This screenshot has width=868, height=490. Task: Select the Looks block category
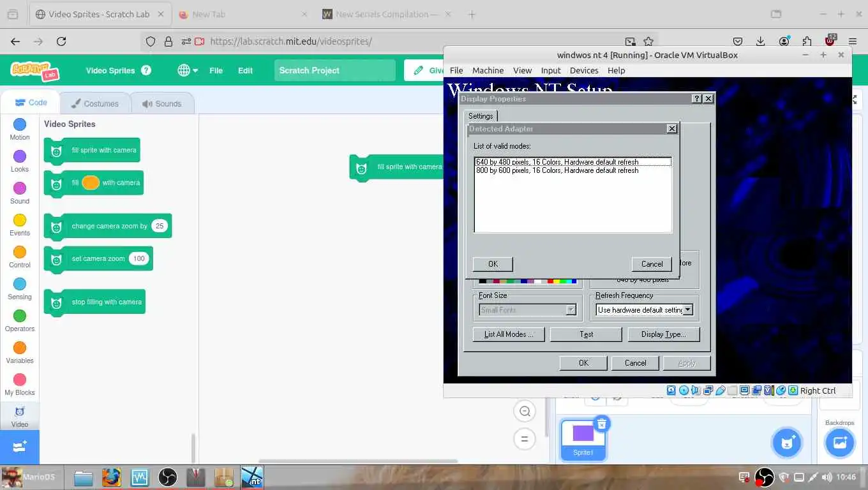tap(20, 156)
